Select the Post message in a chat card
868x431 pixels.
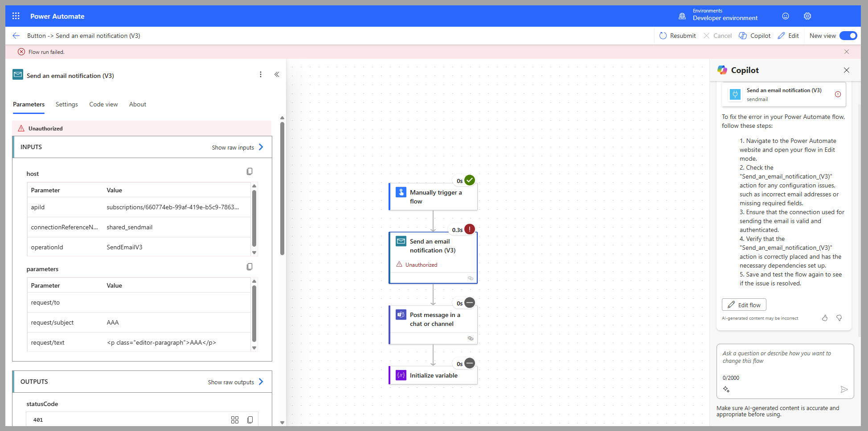pos(433,325)
